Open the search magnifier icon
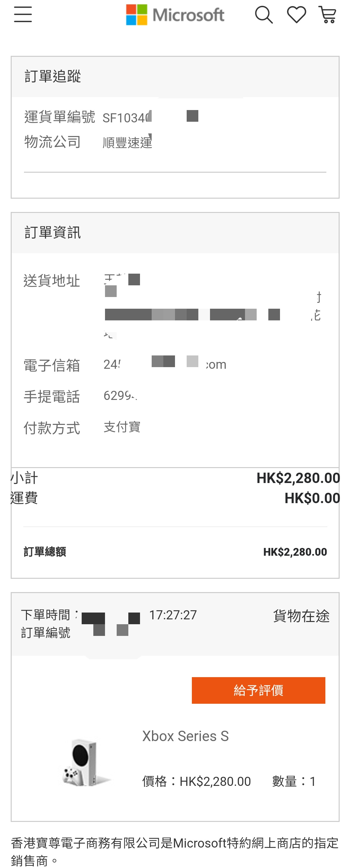 point(264,15)
